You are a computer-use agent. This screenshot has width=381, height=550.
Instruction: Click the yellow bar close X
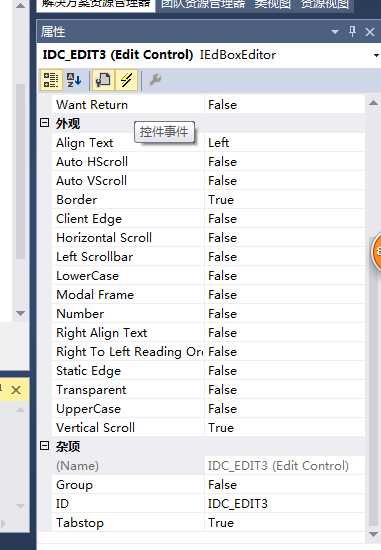click(x=16, y=390)
